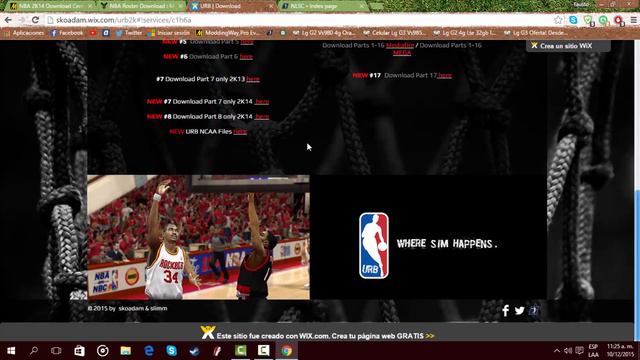The image size is (640, 360).
Task: Click the 'Crea un sitio WIX' button
Action: pos(568,46)
